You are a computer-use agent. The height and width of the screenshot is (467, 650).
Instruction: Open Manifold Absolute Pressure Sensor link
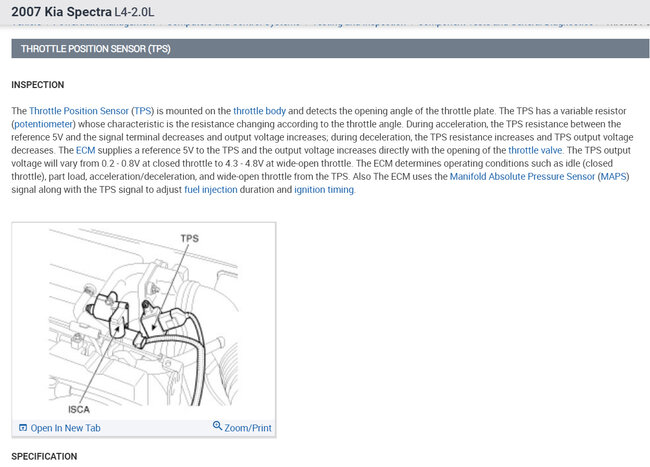point(522,177)
